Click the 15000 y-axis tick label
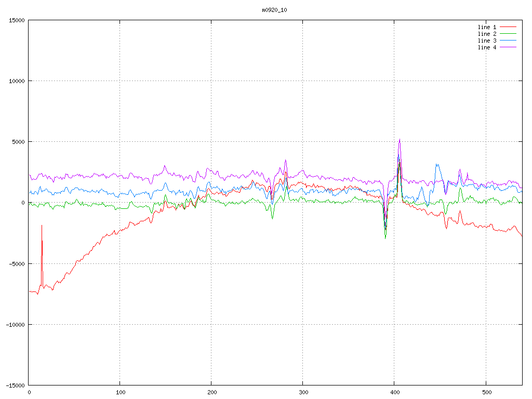532x399 pixels. coord(17,20)
